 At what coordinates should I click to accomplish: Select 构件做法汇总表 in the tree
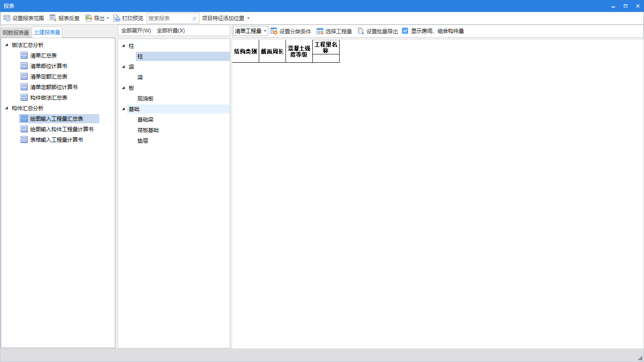pos(49,97)
